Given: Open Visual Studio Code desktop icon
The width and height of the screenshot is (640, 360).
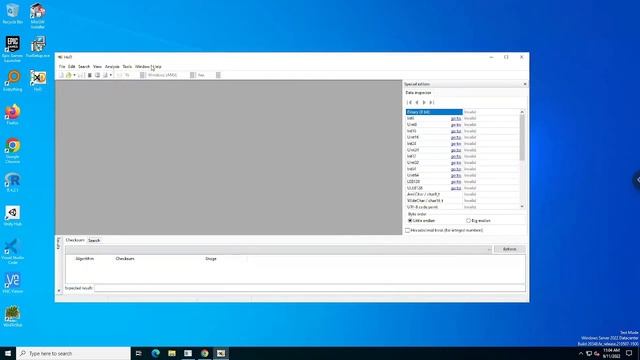Looking at the screenshot, I should click(x=13, y=251).
